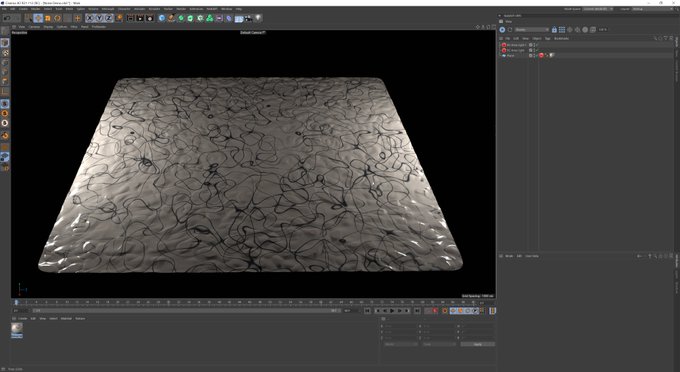Click the Light bulb icon

(258, 18)
